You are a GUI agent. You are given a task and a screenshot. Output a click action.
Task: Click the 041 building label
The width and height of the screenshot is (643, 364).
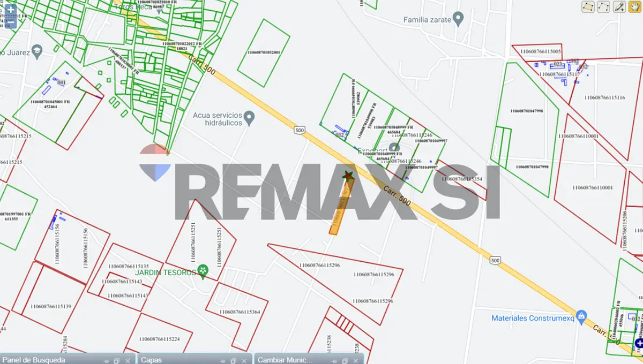pyautogui.click(x=61, y=82)
